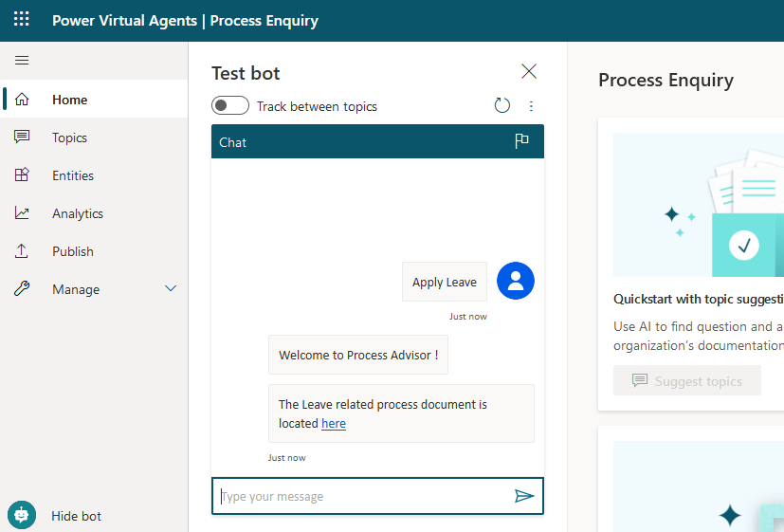Screen dimensions: 784x532
Task: Open Entities page in sidebar
Action: point(94,175)
